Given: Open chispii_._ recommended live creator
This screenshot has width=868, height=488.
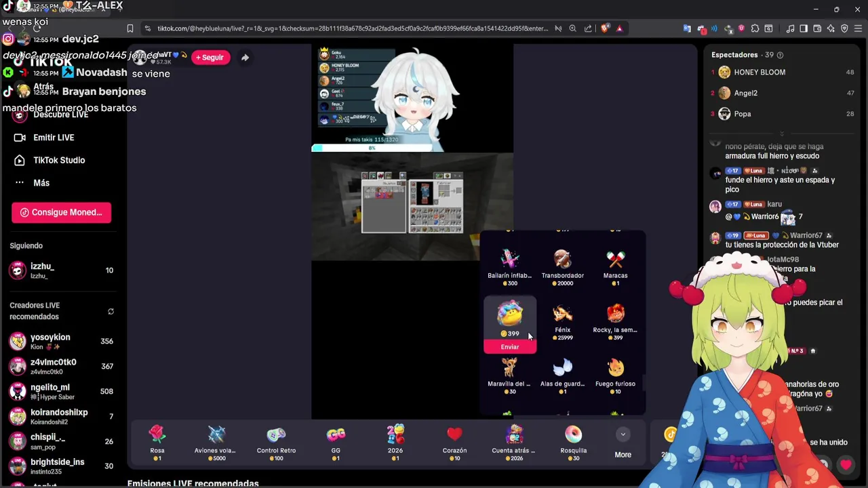Looking at the screenshot, I should (62, 442).
